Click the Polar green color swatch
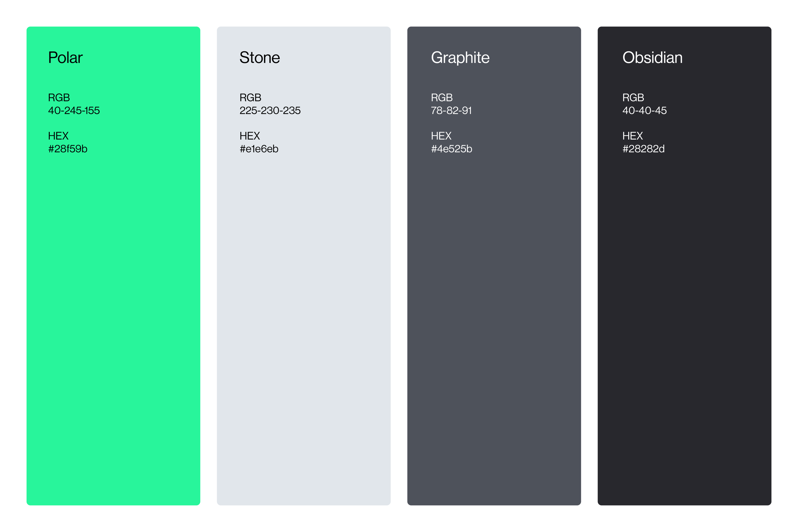 [113, 305]
